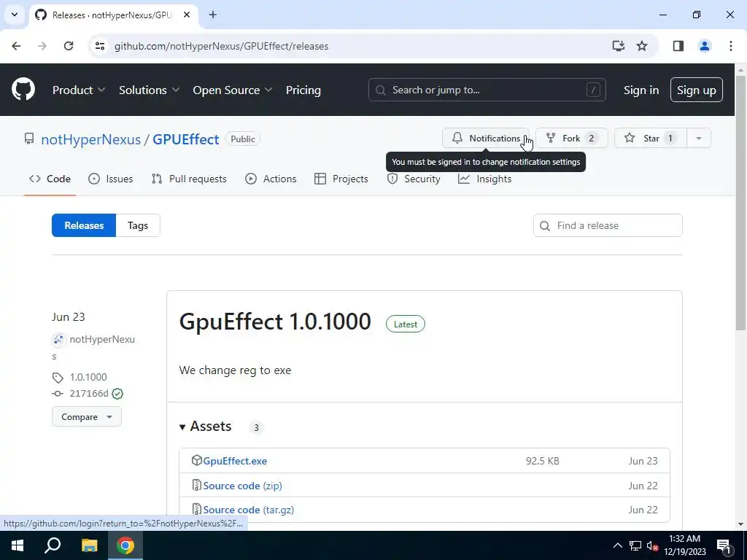Click the muted volume tray icon
The width and height of the screenshot is (747, 560).
(653, 545)
